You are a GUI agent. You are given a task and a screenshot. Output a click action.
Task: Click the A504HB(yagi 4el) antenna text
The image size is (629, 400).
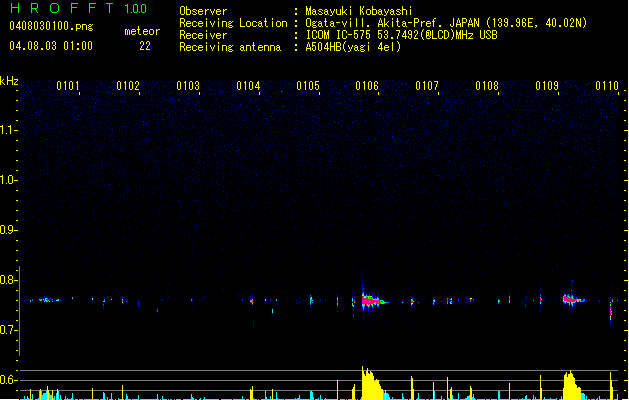click(x=353, y=47)
